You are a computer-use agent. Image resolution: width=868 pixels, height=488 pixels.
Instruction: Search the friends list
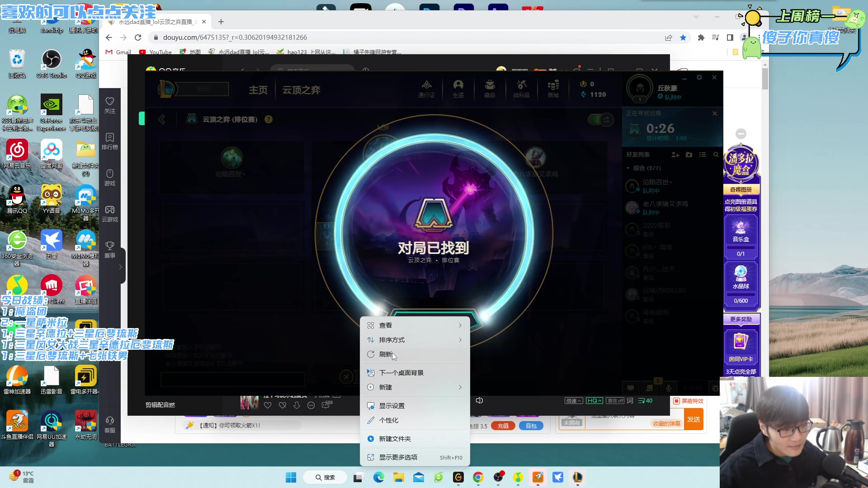[x=716, y=155]
